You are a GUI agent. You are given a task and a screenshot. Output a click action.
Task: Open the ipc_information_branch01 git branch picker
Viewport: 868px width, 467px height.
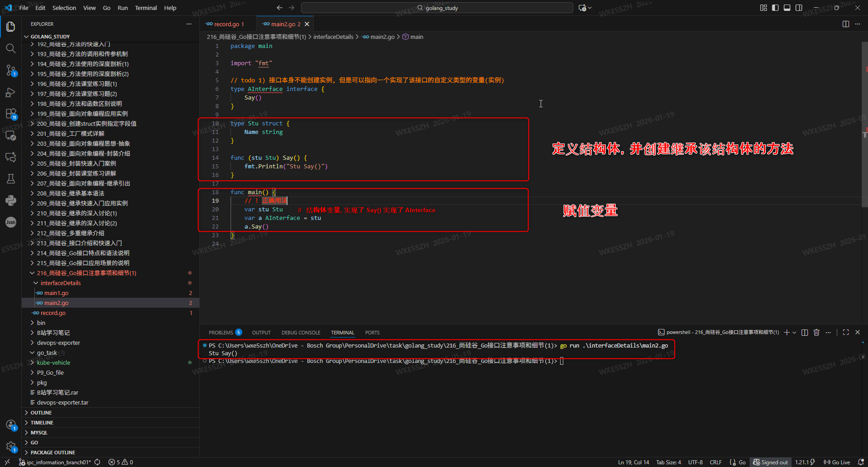click(x=54, y=462)
